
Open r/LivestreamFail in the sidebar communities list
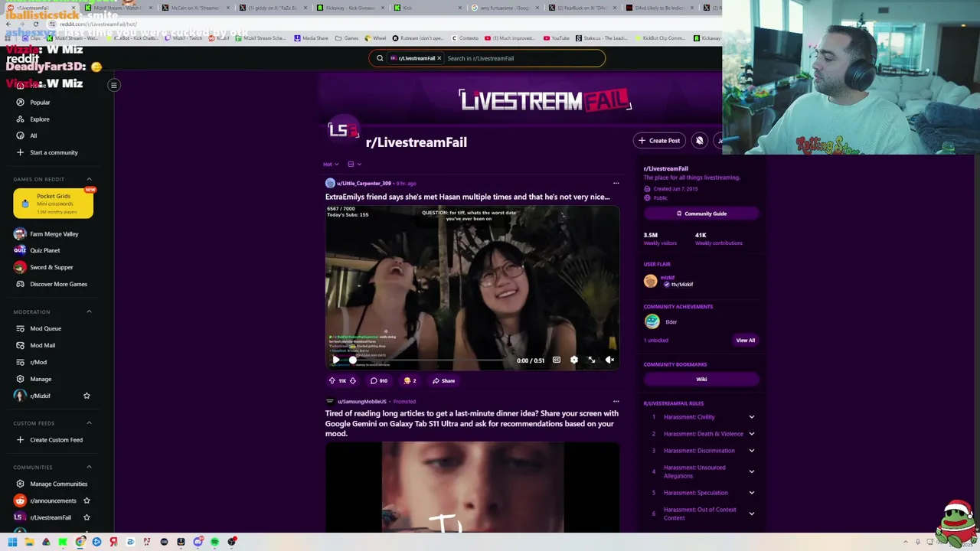click(43, 517)
